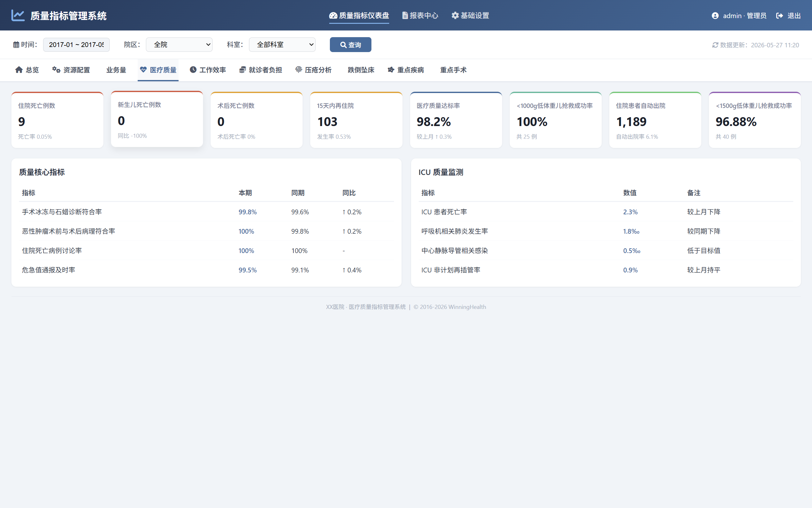
Task: Open 报表中心 in top navigation
Action: (x=420, y=16)
